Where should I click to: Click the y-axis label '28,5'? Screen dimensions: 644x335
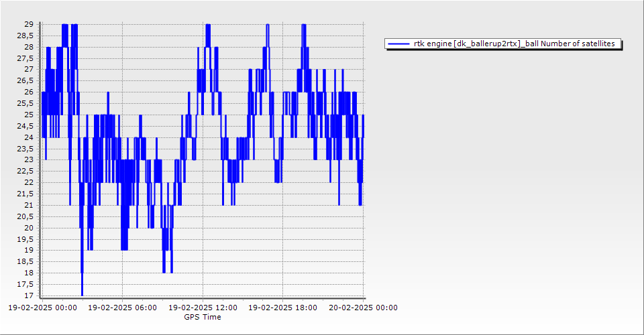[25, 36]
